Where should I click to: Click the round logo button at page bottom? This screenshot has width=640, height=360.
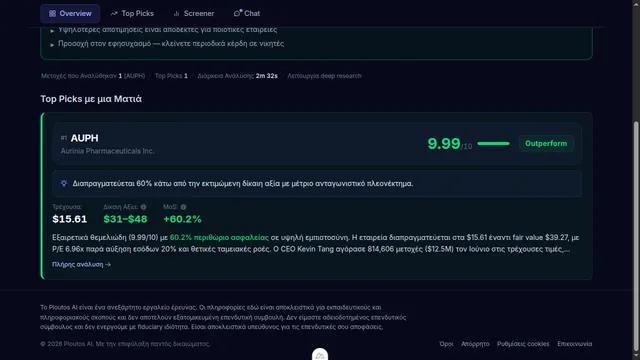coord(320,354)
